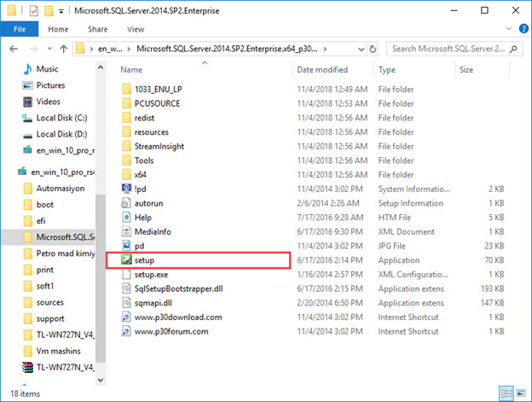
Task: Select the 1033_ENU_LP folder icon
Action: [126, 90]
